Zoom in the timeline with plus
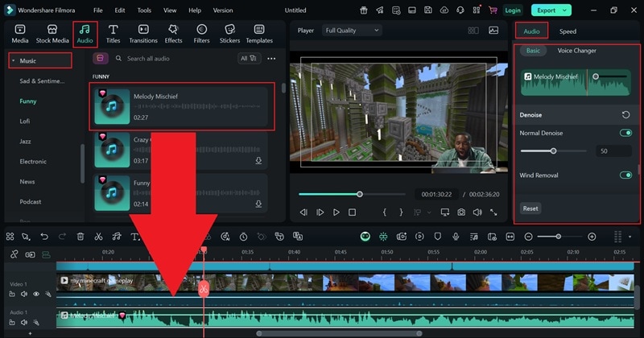 [592, 237]
